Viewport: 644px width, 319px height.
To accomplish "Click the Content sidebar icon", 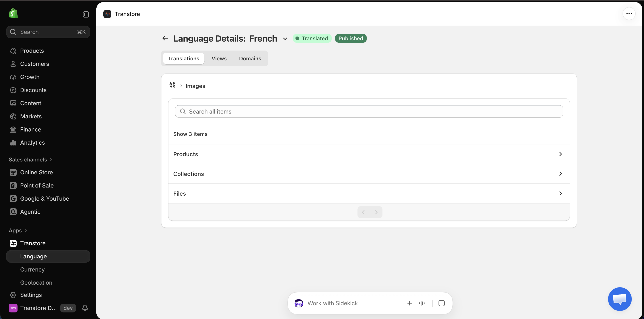I will [13, 103].
